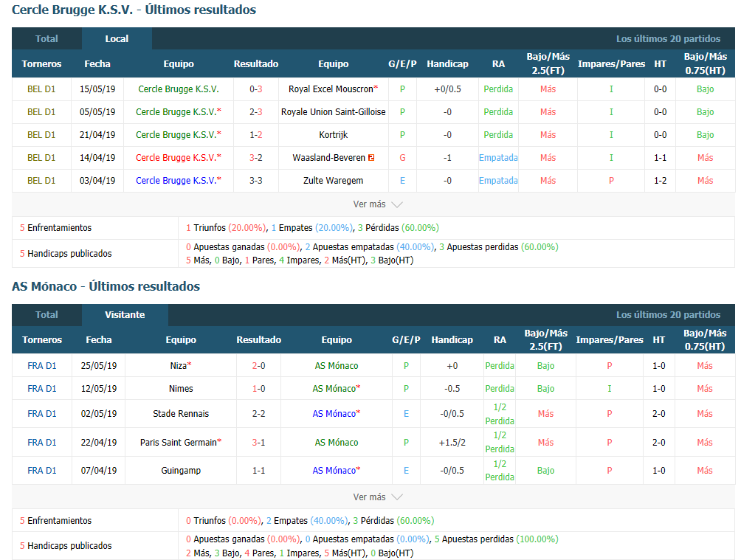
Task: Select Visitante tab in AS Mónaco table
Action: click(125, 315)
